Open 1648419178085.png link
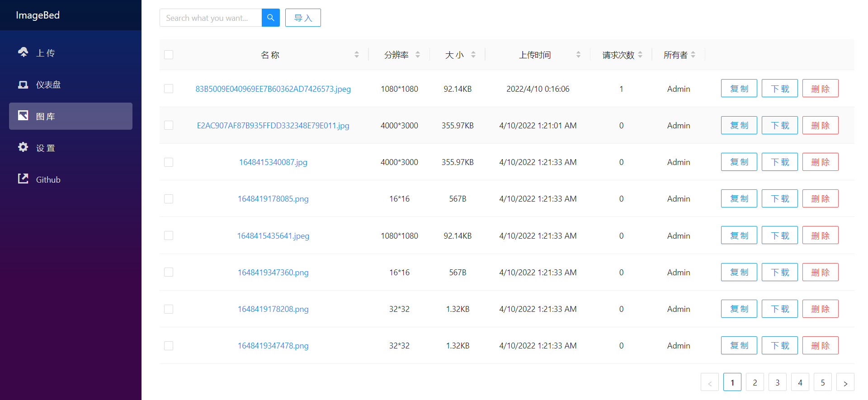868x400 pixels. click(x=273, y=199)
